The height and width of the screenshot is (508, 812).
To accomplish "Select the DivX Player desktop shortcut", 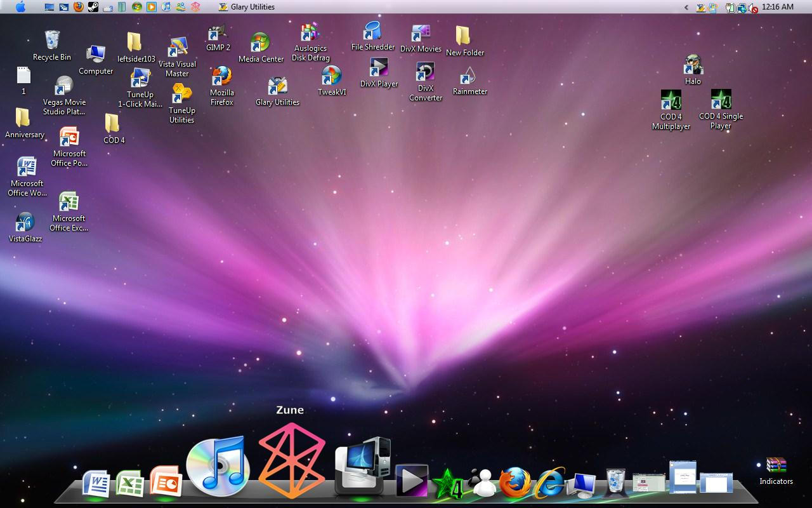I will click(x=379, y=72).
